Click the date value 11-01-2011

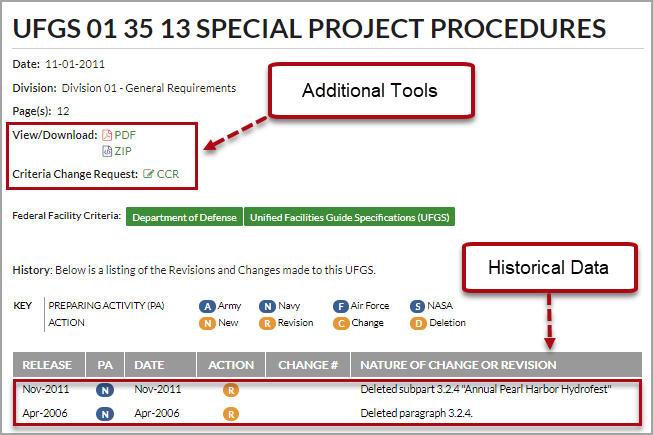75,64
